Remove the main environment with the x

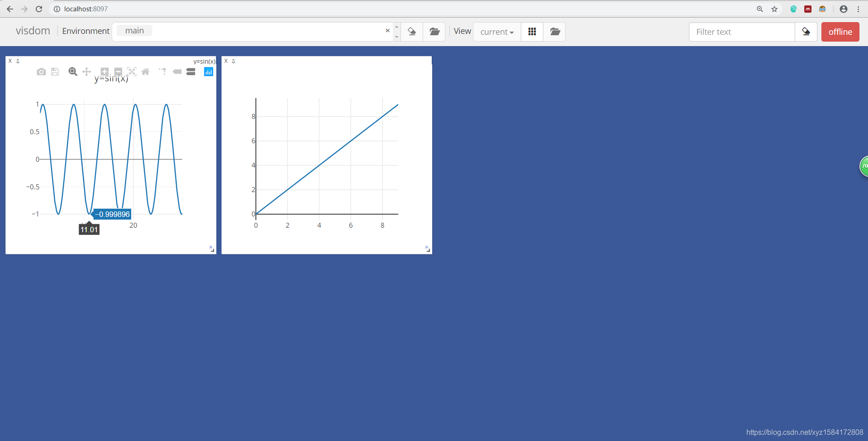coord(387,31)
